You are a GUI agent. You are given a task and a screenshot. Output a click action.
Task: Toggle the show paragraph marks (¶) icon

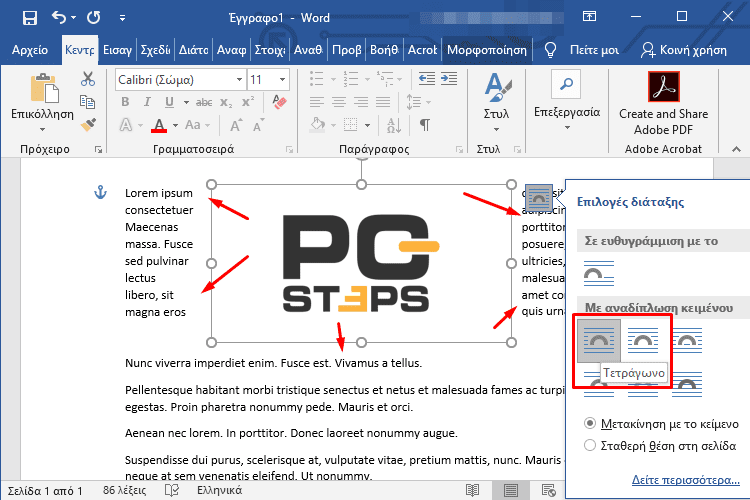pos(425,125)
